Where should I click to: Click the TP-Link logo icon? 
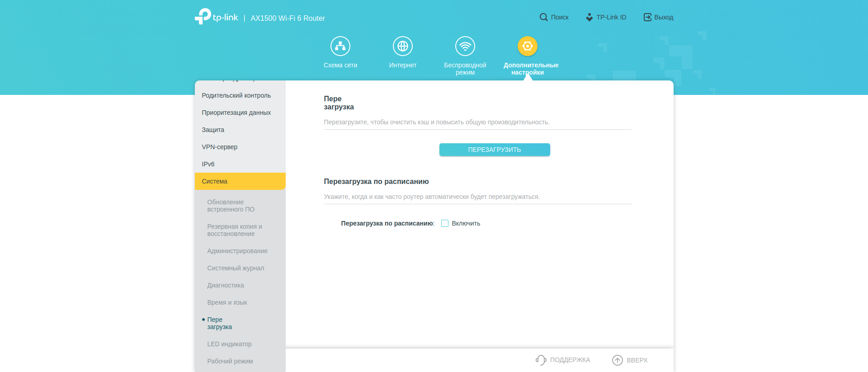[203, 16]
